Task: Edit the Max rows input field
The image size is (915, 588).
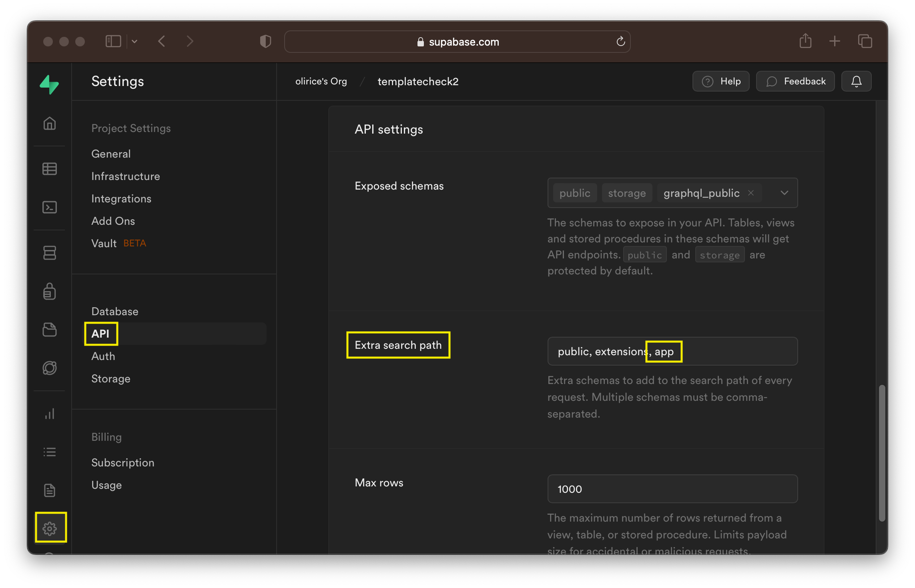Action: pos(672,489)
